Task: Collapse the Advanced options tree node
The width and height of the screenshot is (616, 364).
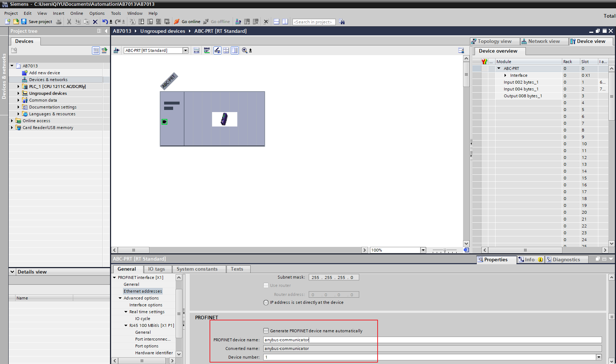Action: tap(120, 298)
